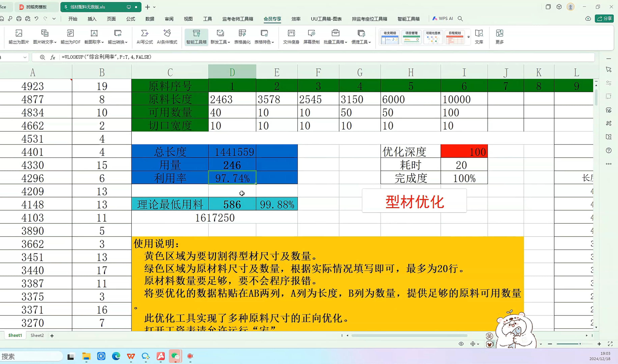The height and width of the screenshot is (364, 618).
Task: Select the red 优化深度 value cell 100
Action: click(x=464, y=151)
